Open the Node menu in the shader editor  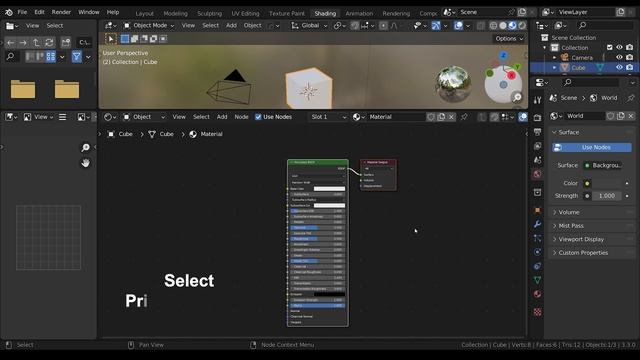coord(241,117)
